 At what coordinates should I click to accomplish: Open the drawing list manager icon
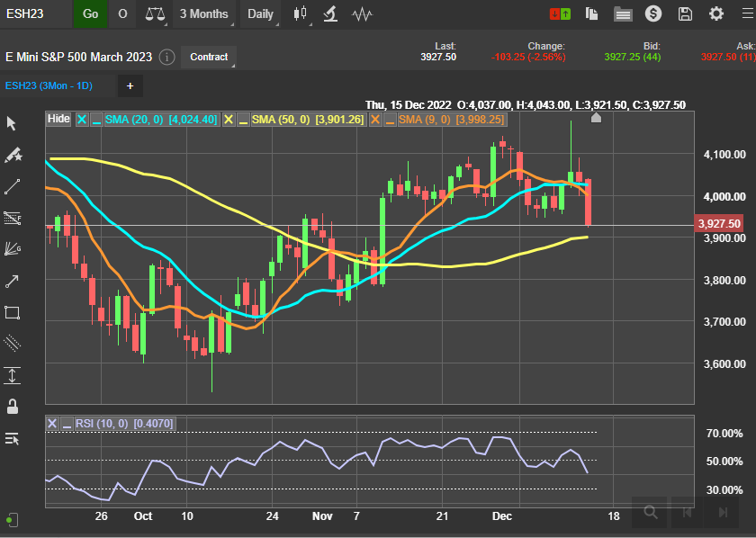[x=12, y=439]
